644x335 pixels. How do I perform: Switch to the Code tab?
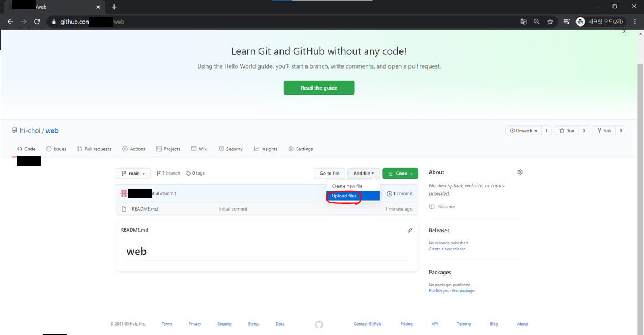pyautogui.click(x=27, y=149)
